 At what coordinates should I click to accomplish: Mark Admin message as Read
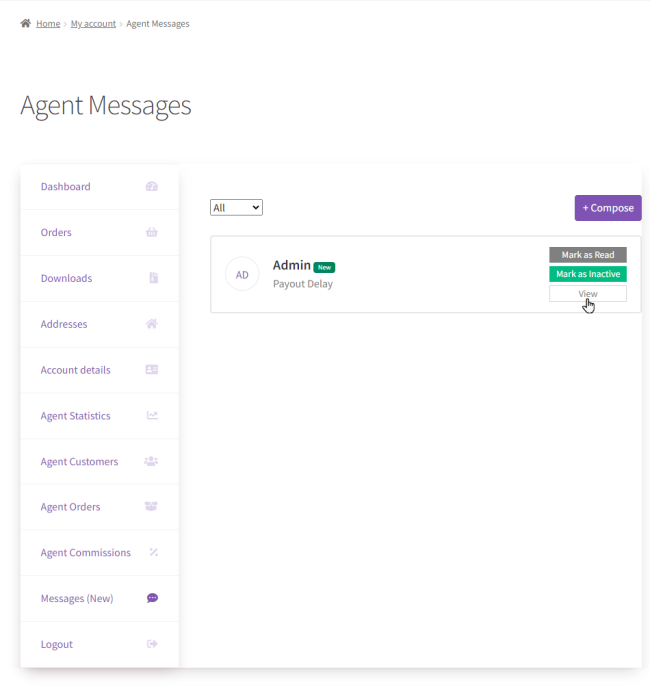(588, 255)
